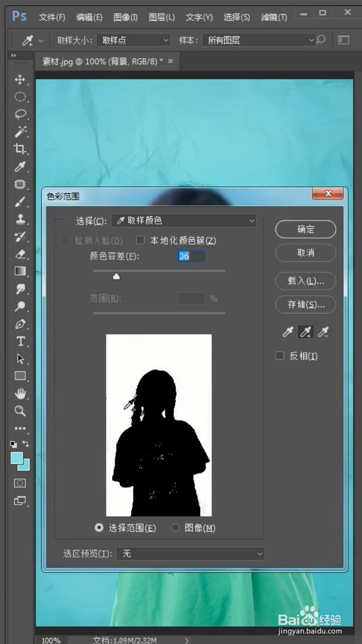
Task: Open the 选择 取样颜色 dropdown
Action: pyautogui.click(x=184, y=220)
